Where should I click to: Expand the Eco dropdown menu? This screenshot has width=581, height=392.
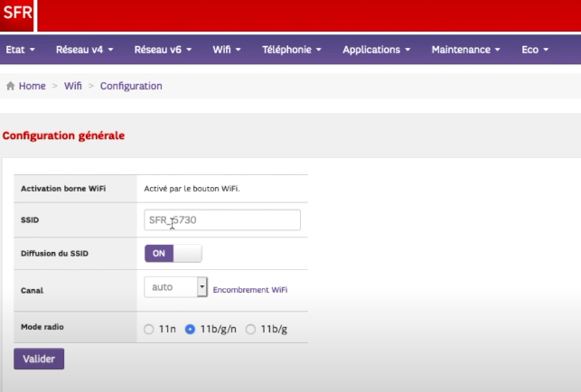click(x=535, y=50)
